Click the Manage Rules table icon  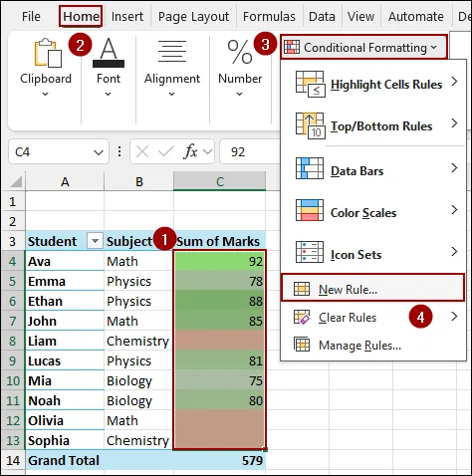(x=302, y=345)
